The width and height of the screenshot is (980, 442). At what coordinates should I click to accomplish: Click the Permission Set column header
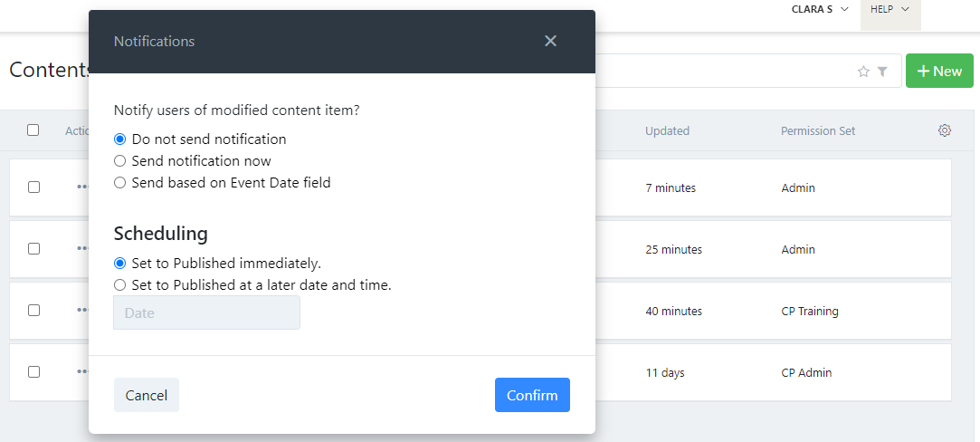pos(818,130)
